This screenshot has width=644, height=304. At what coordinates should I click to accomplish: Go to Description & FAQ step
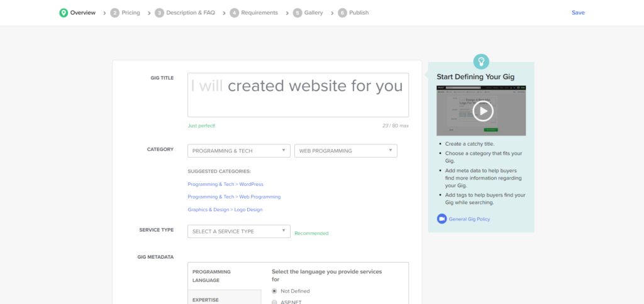click(191, 13)
